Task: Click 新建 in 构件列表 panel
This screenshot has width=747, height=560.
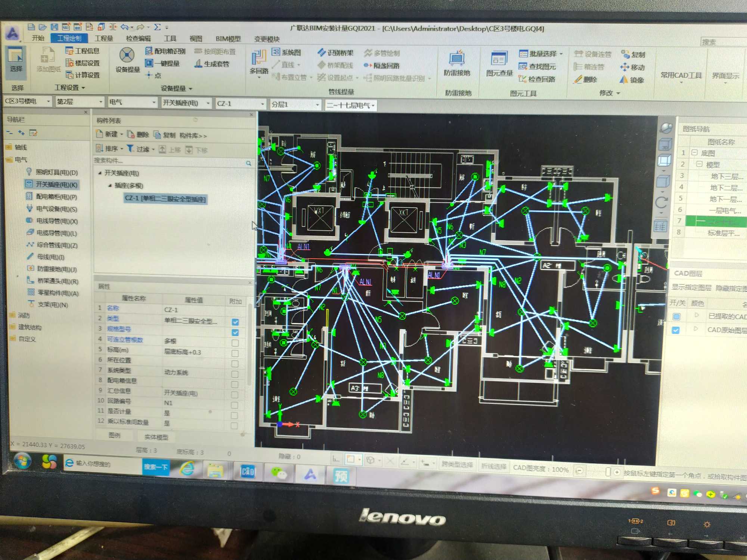Action: [109, 134]
